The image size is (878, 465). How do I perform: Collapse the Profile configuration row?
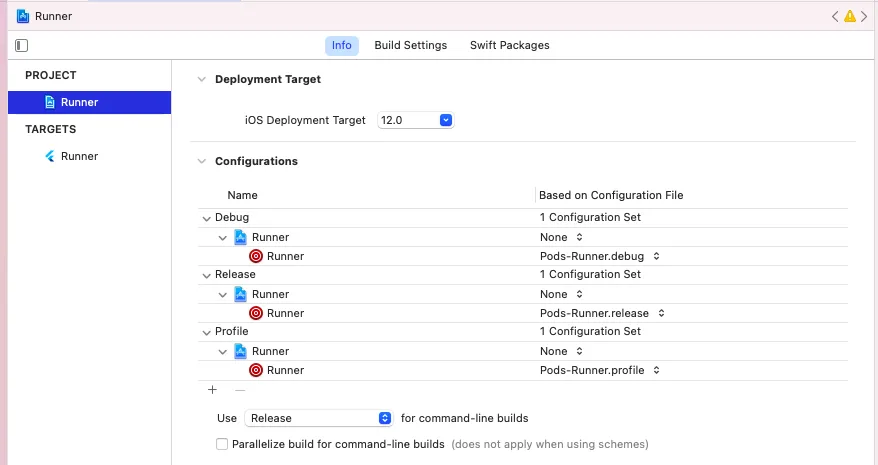pyautogui.click(x=205, y=331)
